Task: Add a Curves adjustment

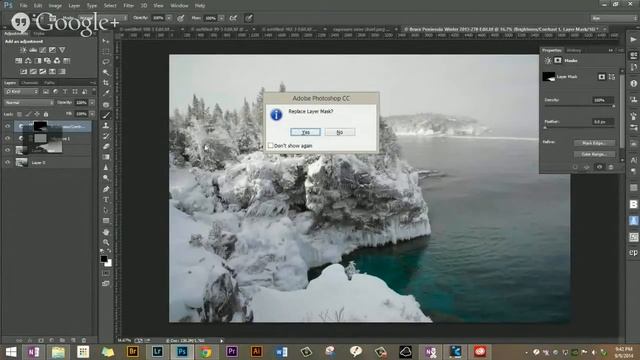Action: pos(43,50)
